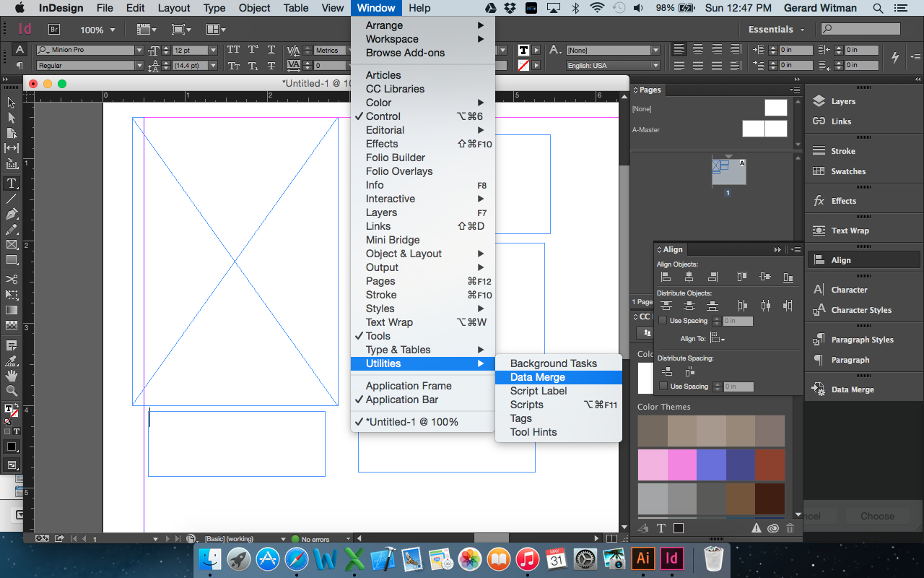Enable Use Spacing under Distribute Spacing
This screenshot has width=924, height=578.
pos(663,387)
